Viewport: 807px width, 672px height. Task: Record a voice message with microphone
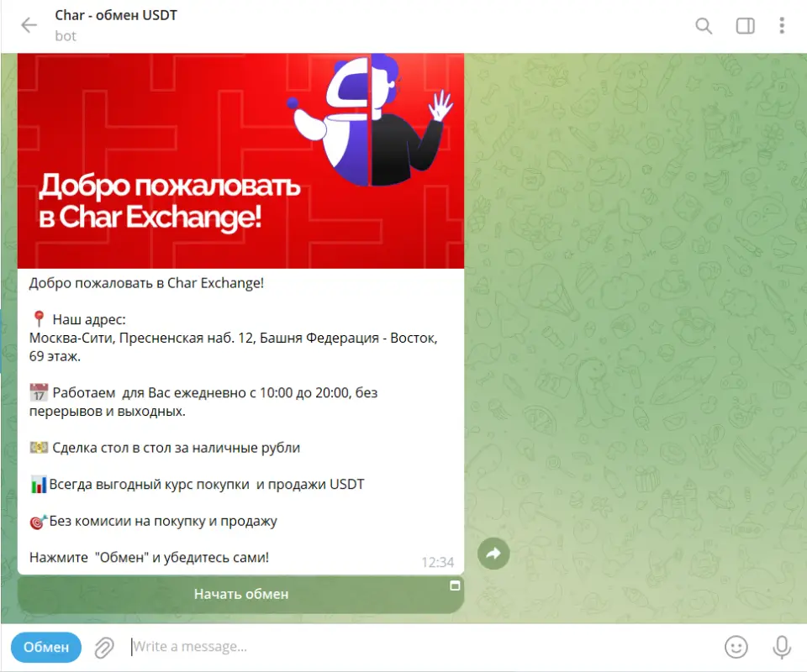click(x=782, y=647)
